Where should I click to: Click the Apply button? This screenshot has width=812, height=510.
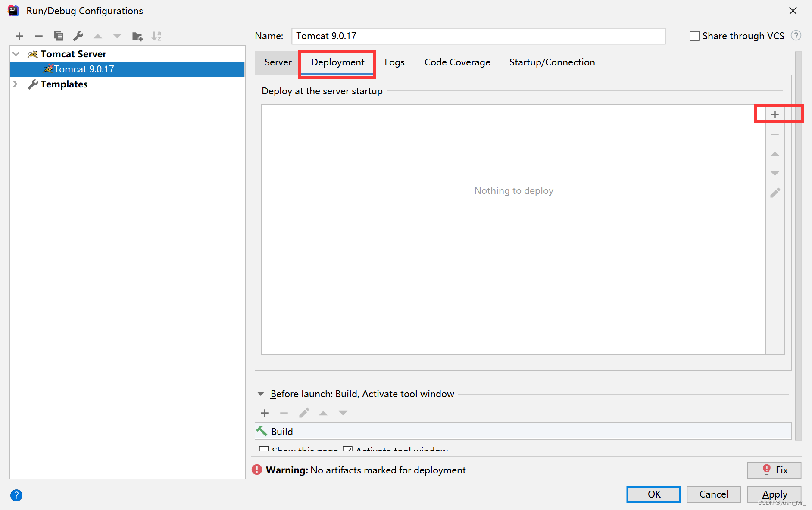(x=774, y=494)
